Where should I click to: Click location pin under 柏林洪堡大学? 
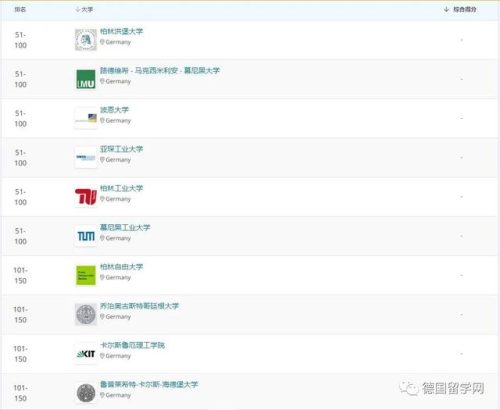[102, 42]
